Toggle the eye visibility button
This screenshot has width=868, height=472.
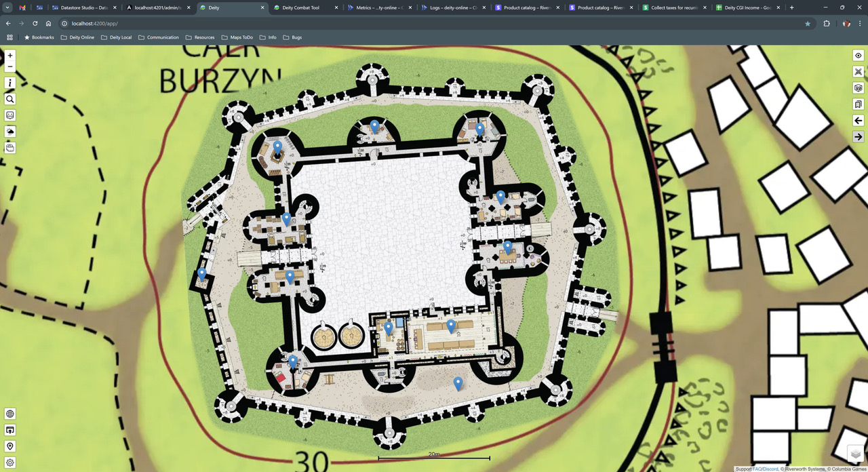coord(858,56)
